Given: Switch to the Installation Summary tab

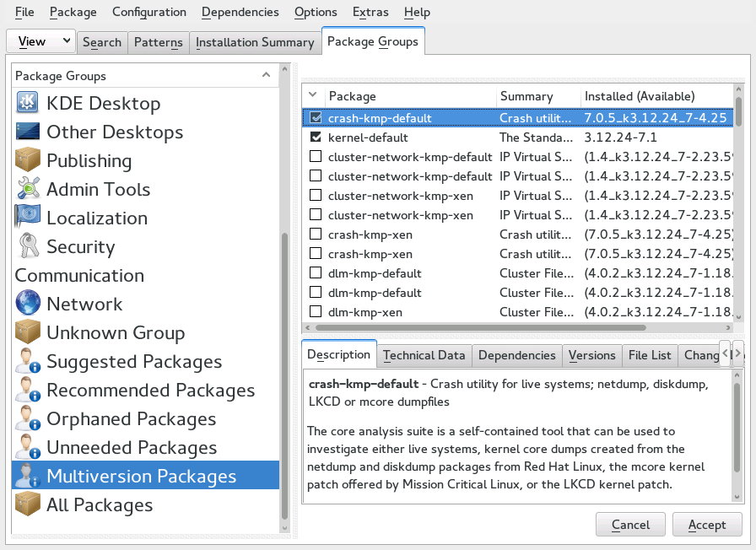Looking at the screenshot, I should 255,42.
